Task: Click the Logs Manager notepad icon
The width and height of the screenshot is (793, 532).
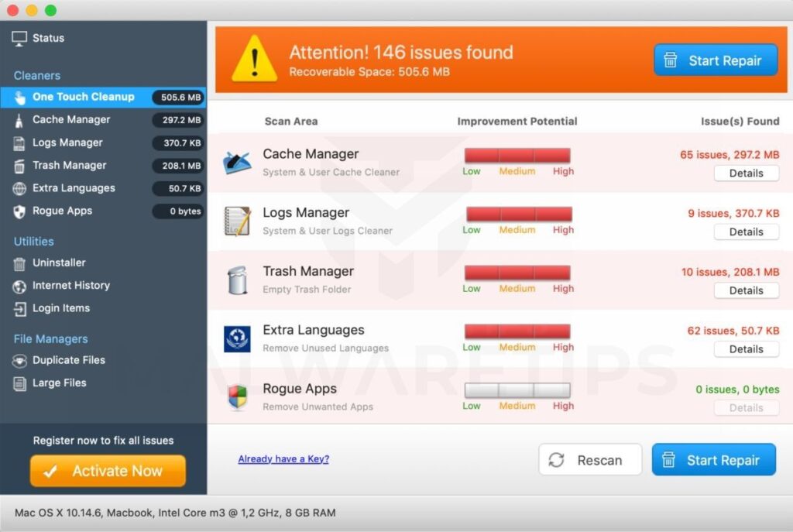Action: (237, 221)
